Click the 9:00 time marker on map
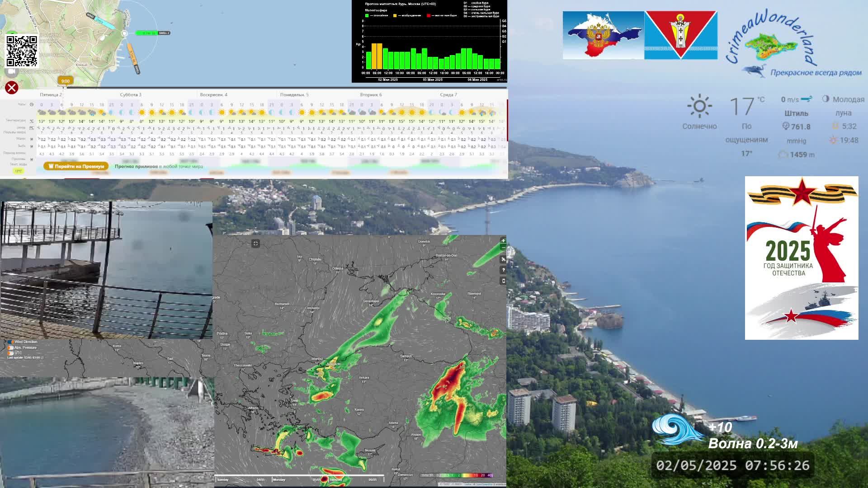The image size is (868, 488). [x=66, y=81]
